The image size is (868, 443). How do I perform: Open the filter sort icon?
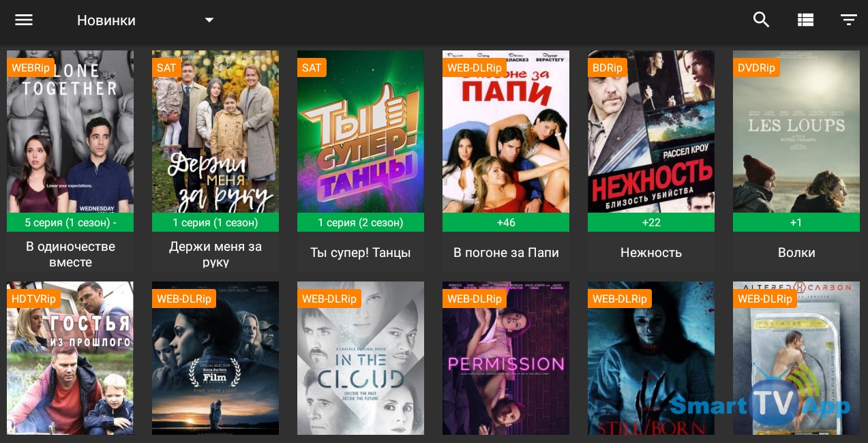point(848,20)
